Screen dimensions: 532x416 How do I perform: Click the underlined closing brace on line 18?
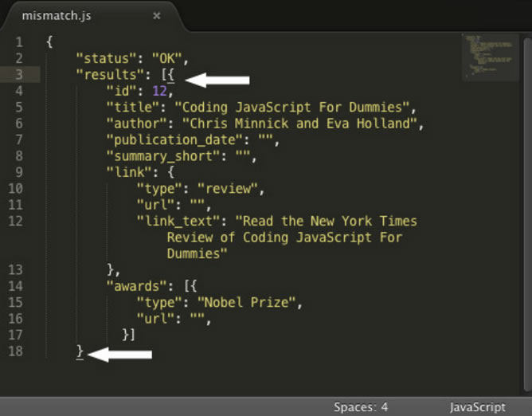point(80,351)
